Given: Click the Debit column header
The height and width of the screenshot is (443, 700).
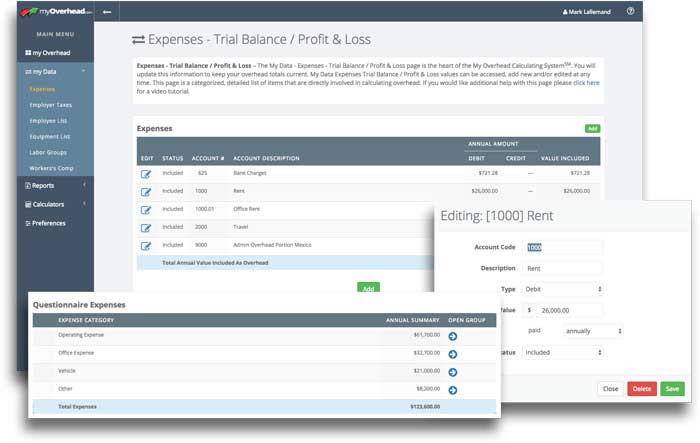Looking at the screenshot, I should coord(476,159).
